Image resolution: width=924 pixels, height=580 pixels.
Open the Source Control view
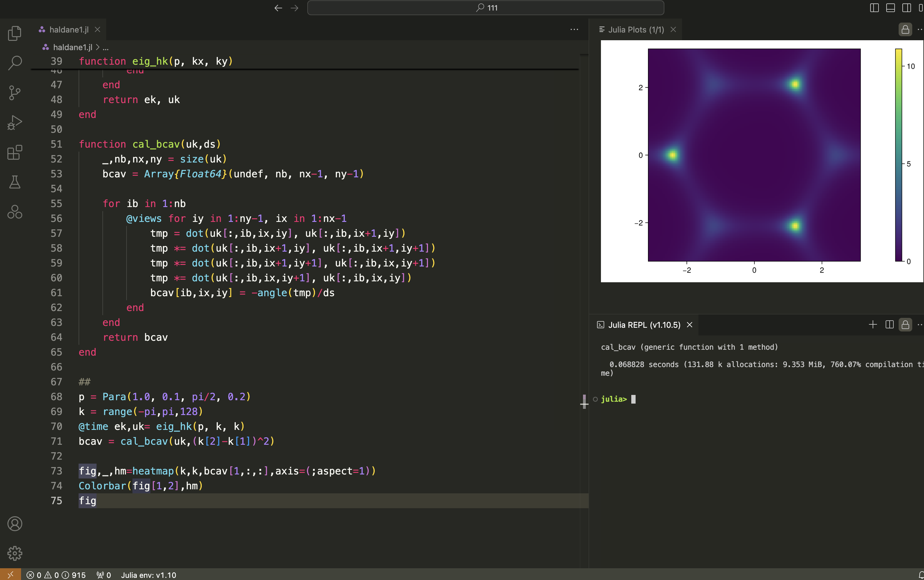(x=15, y=93)
